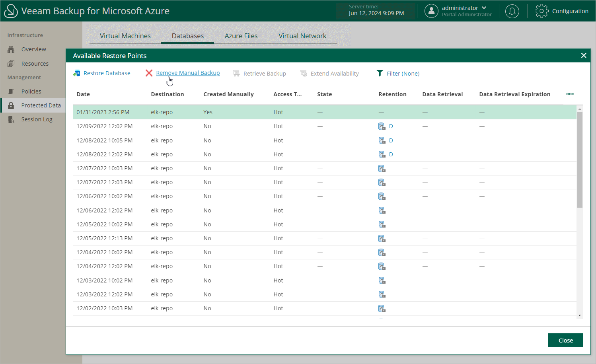Click retention icon for 12/08/2022 10:05 PM row
Screen dimensions: 596x364
[382, 140]
